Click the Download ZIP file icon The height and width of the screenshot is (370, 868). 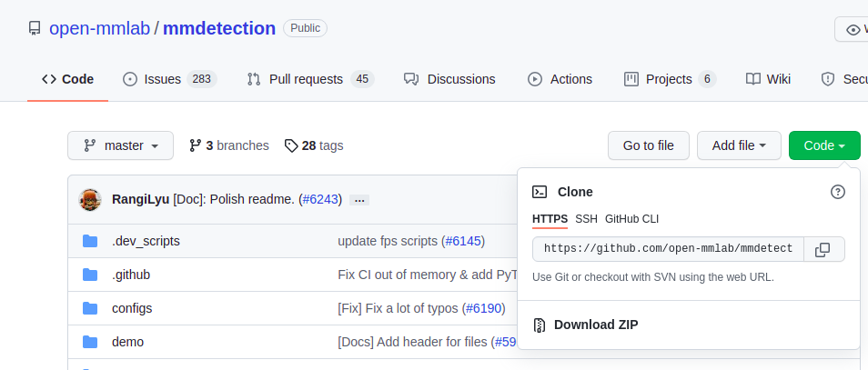(x=540, y=325)
